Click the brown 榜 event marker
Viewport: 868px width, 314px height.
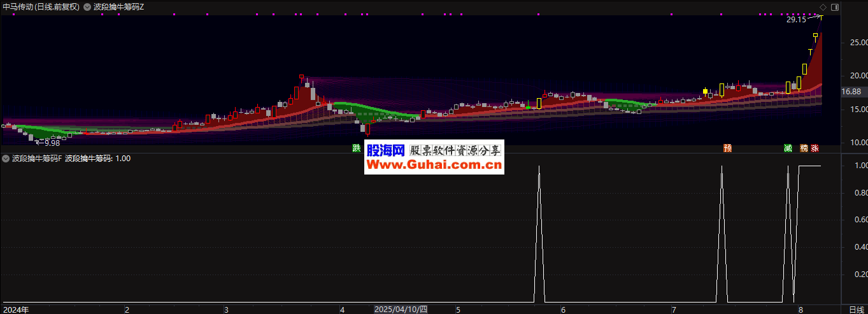tap(804, 148)
